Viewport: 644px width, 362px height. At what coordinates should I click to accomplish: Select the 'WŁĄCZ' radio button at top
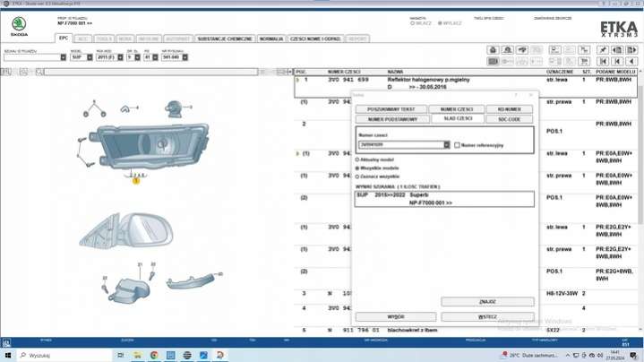[413, 23]
